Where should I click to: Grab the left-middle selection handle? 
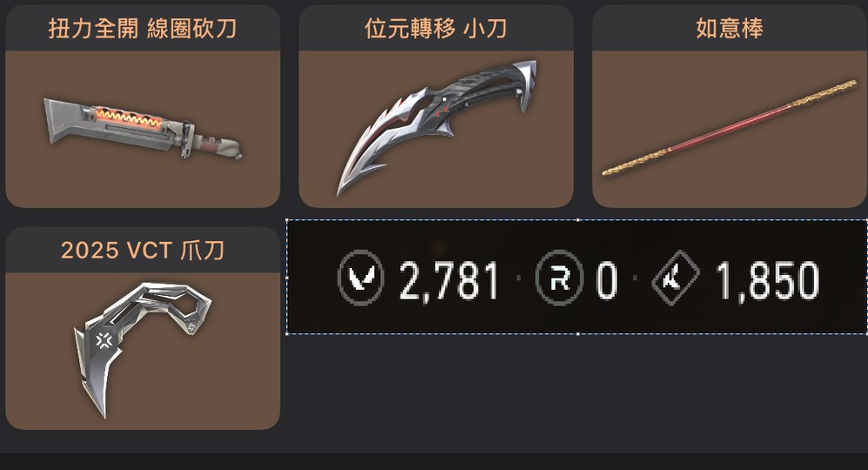(287, 277)
